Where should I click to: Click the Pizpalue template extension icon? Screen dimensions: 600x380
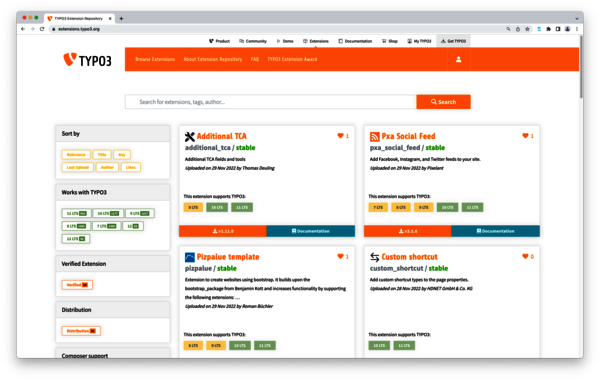189,257
